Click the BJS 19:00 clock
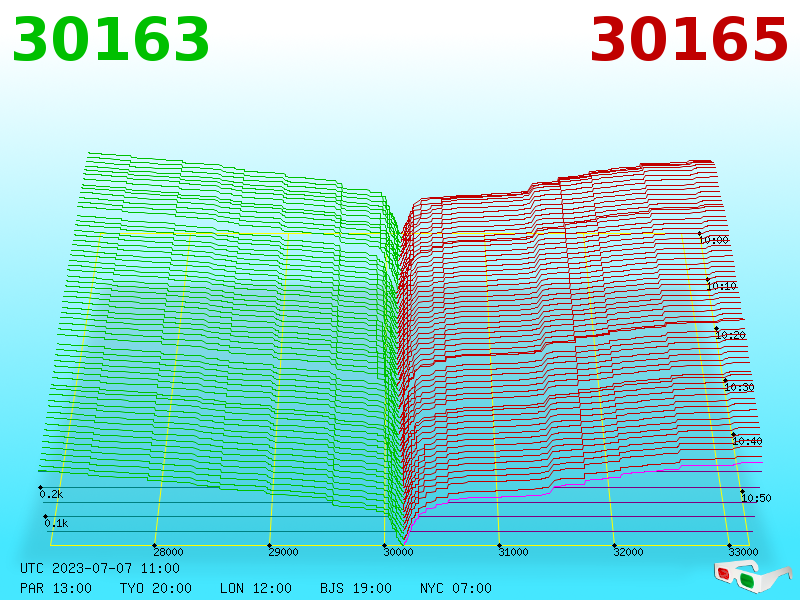 [356, 588]
